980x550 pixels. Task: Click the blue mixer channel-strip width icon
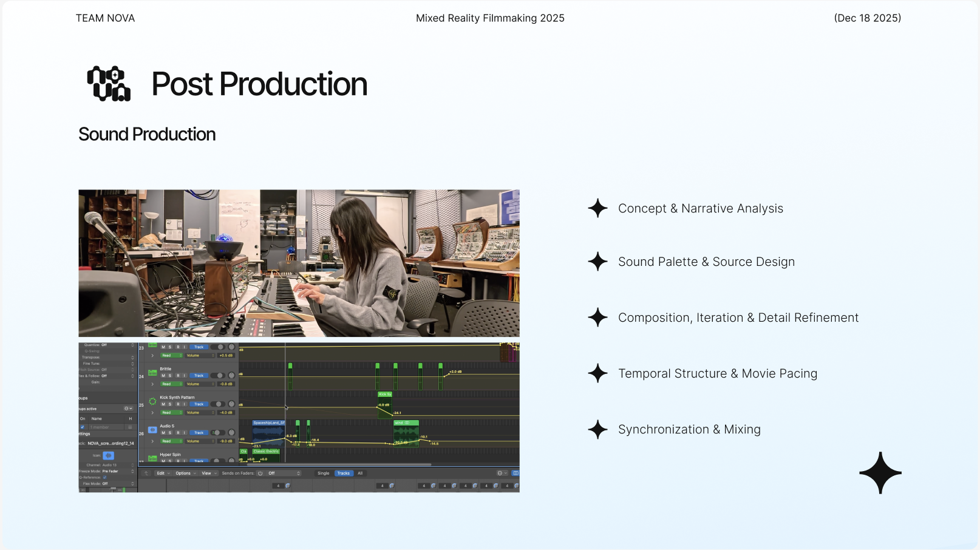click(x=516, y=474)
